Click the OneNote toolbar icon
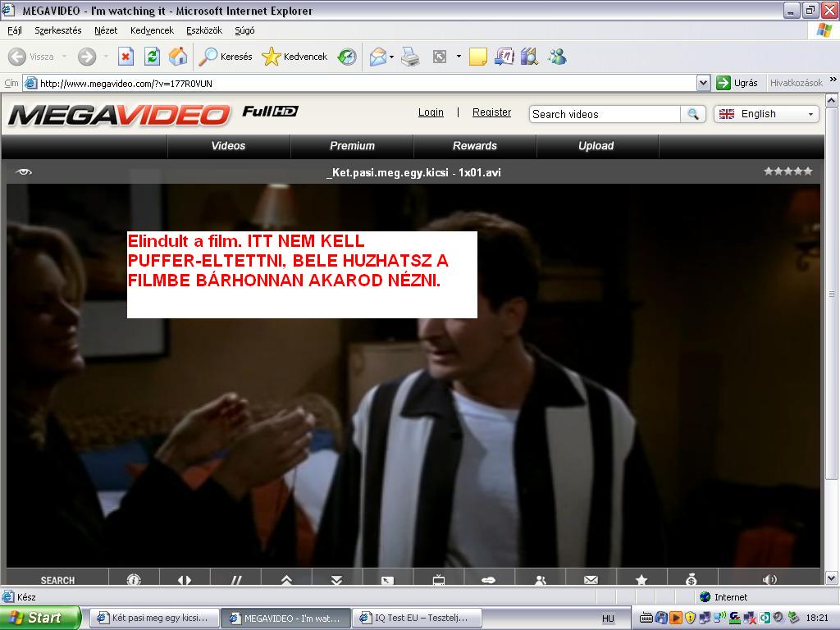The width and height of the screenshot is (840, 630). pos(504,57)
